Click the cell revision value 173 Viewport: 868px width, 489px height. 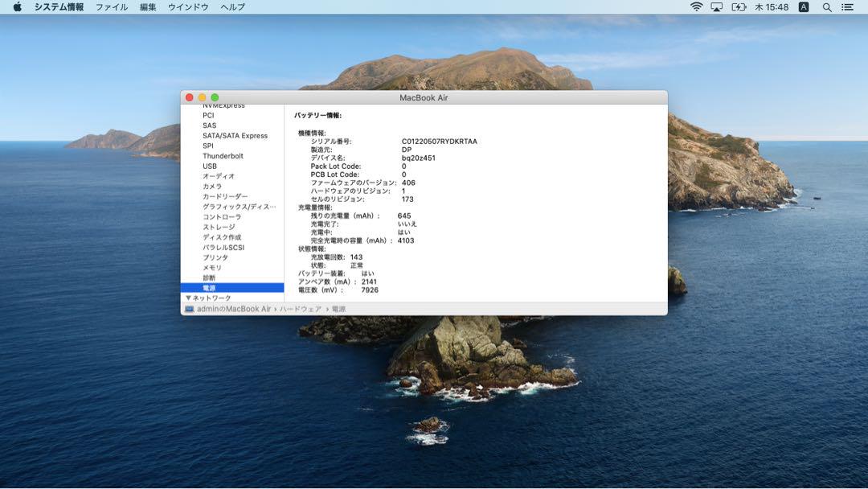[407, 199]
